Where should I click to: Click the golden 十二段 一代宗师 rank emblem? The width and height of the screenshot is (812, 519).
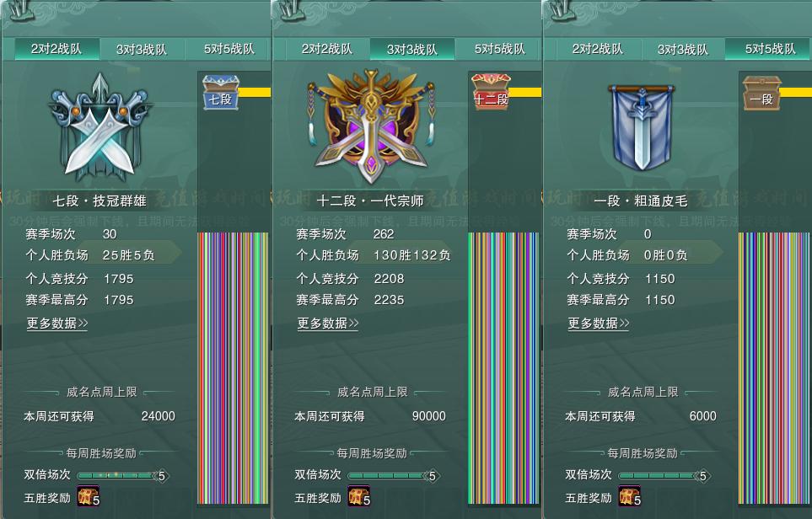click(x=371, y=126)
